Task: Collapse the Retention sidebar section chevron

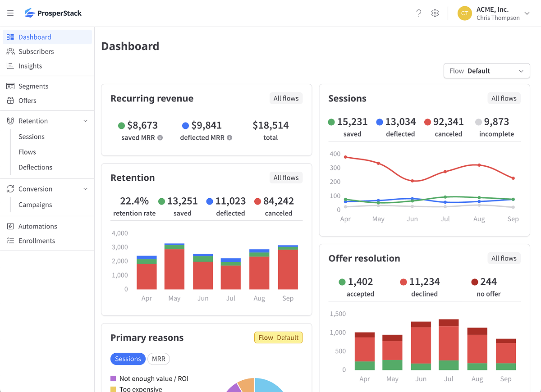Action: tap(86, 121)
